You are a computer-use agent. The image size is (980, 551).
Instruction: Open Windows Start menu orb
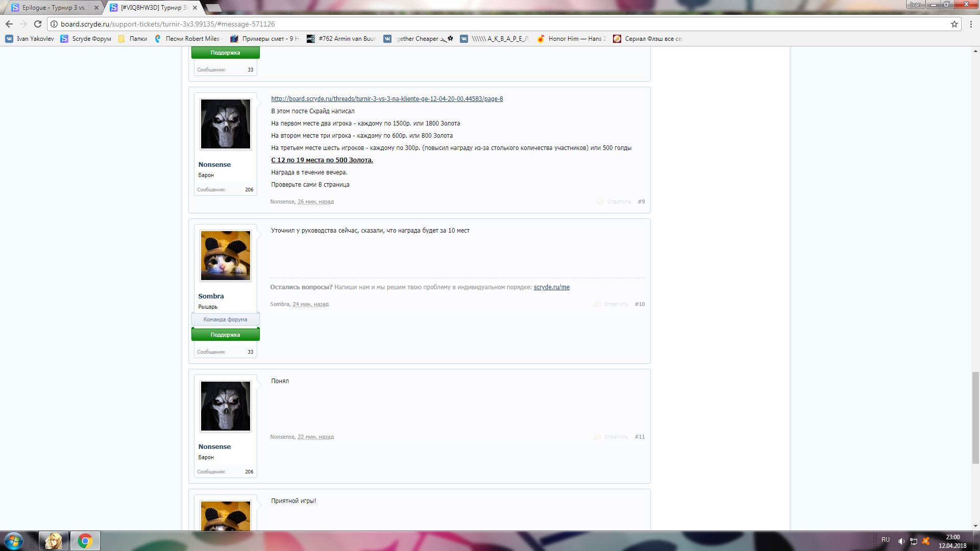(x=14, y=541)
